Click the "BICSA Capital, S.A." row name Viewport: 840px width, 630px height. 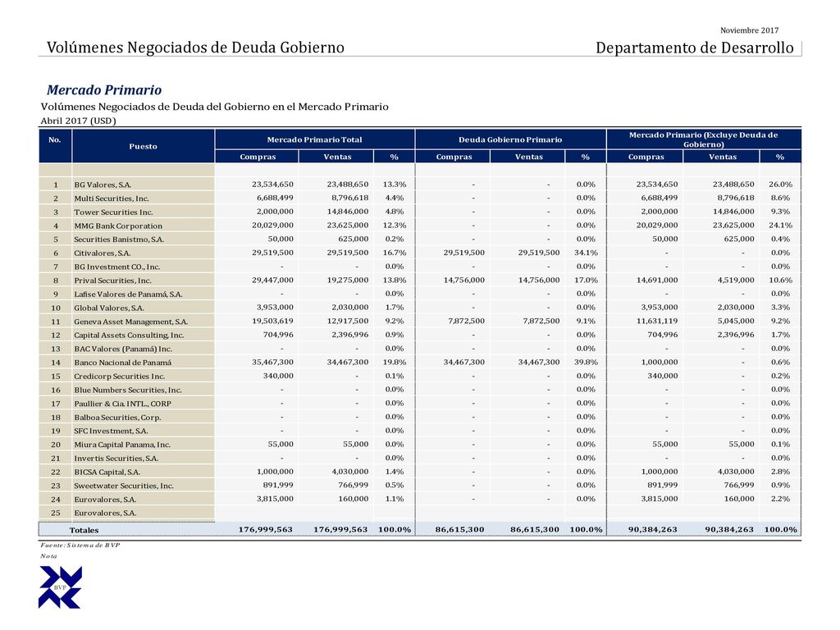point(107,472)
